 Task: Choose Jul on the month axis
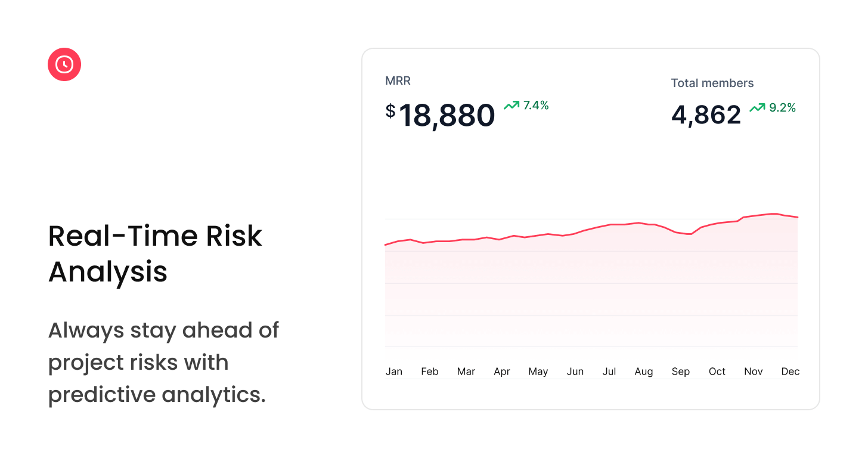(609, 372)
